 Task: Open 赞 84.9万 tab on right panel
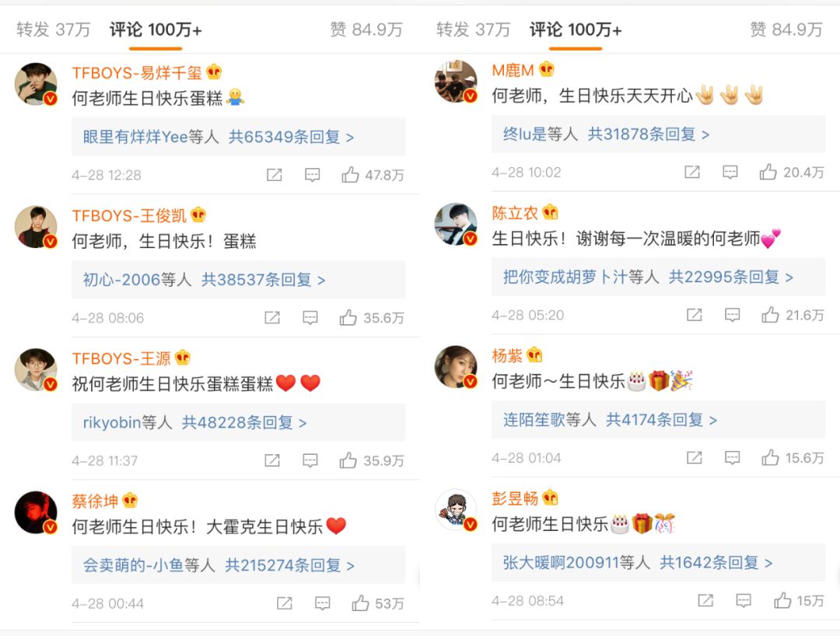786,30
